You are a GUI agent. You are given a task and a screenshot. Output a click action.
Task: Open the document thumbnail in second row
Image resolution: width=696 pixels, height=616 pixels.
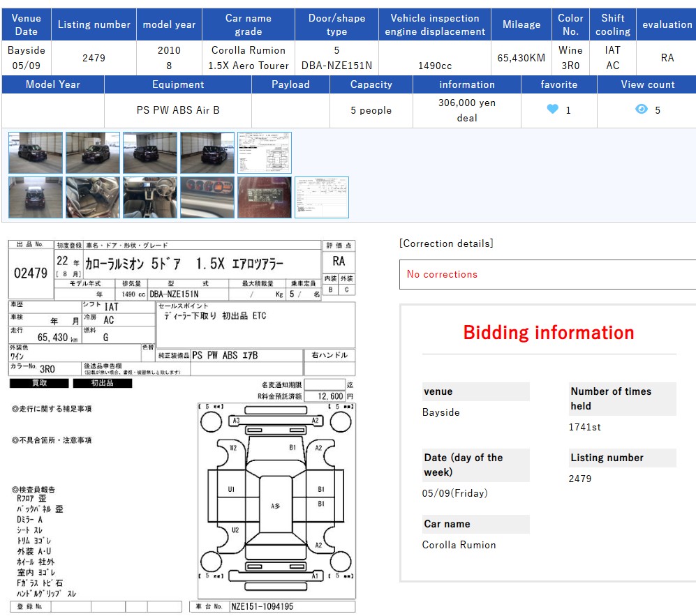(322, 197)
